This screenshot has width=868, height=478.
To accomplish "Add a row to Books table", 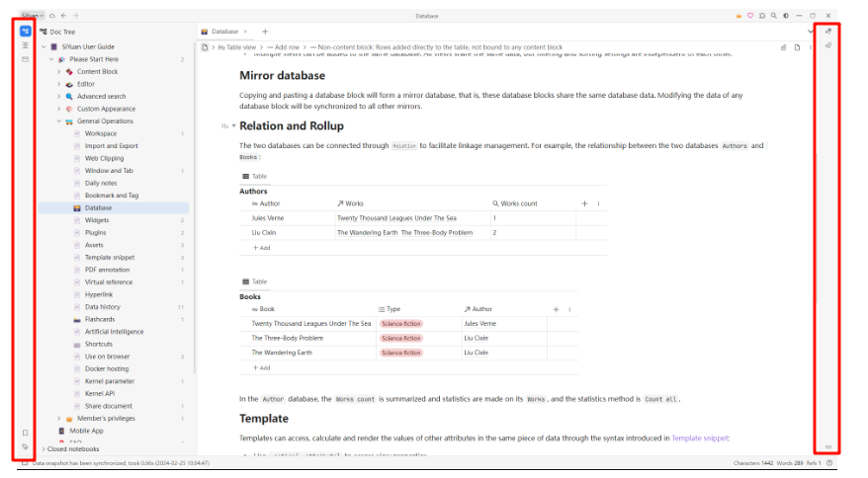I will (x=261, y=368).
